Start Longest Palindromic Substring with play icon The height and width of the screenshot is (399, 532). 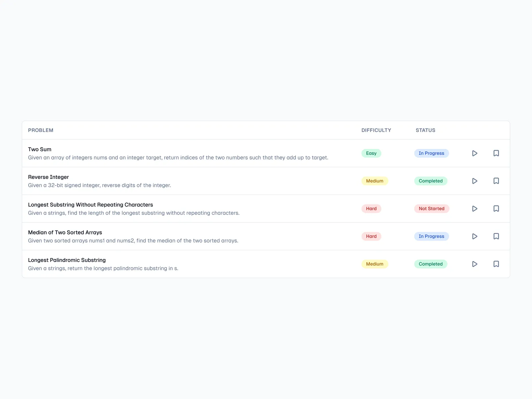(474, 264)
